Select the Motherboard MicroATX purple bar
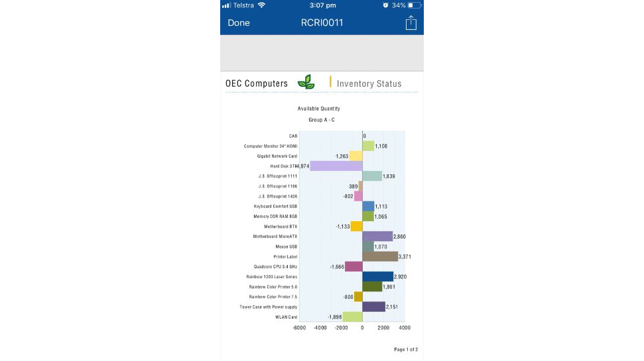Viewport: 644px width, 361px height. click(x=377, y=236)
